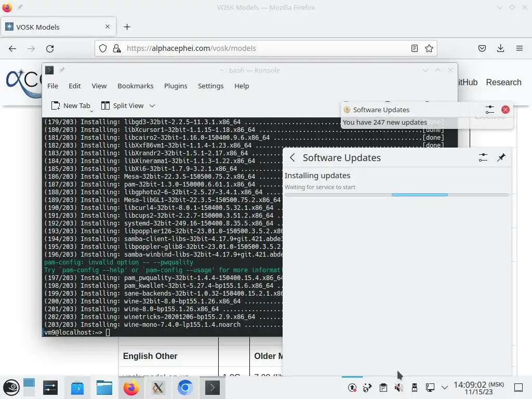Open the virtual desktop pager in taskbar
The height and width of the screenshot is (399, 532).
(x=29, y=388)
